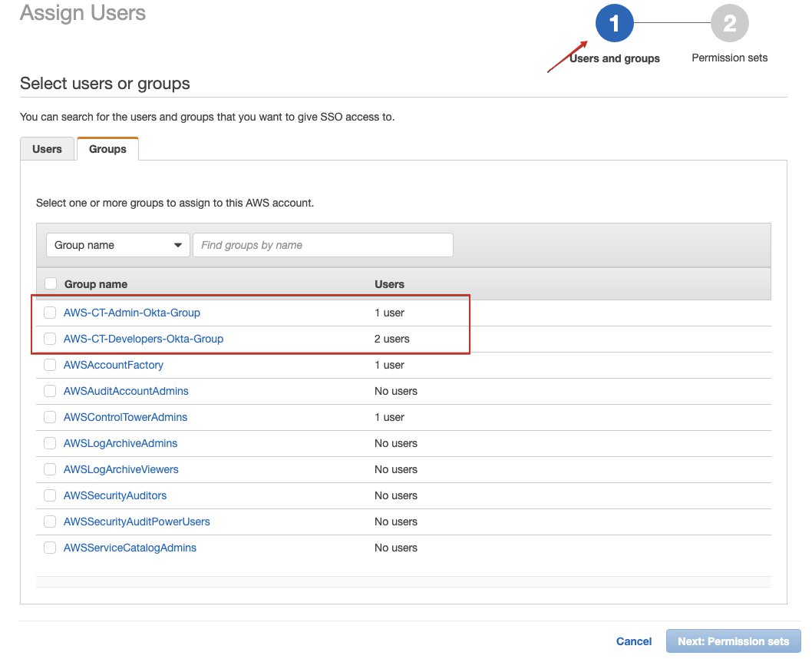This screenshot has height=659, width=812.
Task: Open the Group name filter dropdown
Action: 118,245
